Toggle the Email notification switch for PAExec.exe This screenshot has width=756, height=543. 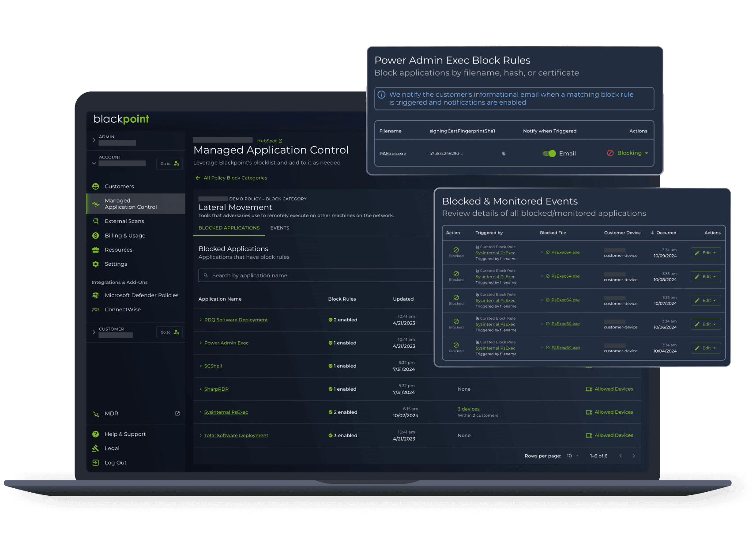pos(549,153)
